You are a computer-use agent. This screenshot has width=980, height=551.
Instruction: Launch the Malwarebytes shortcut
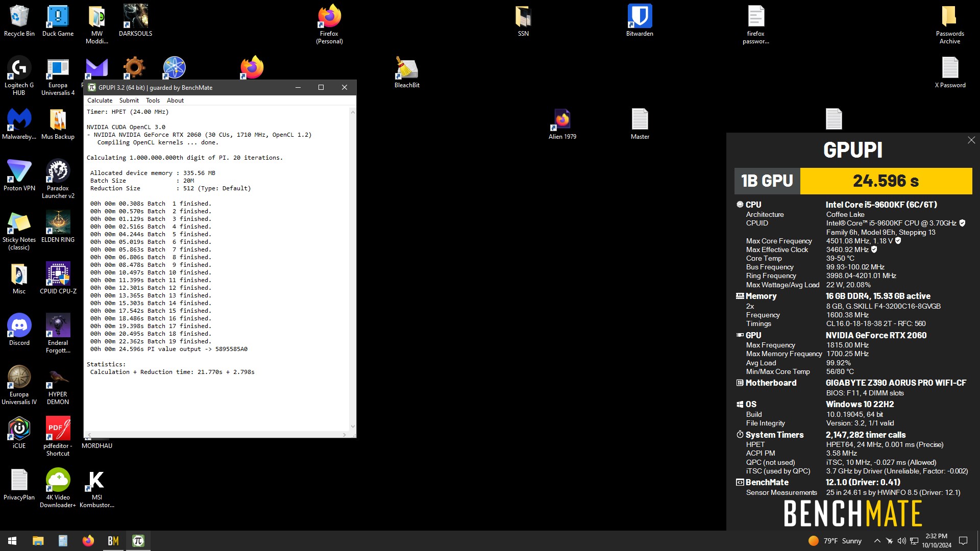[x=19, y=124]
